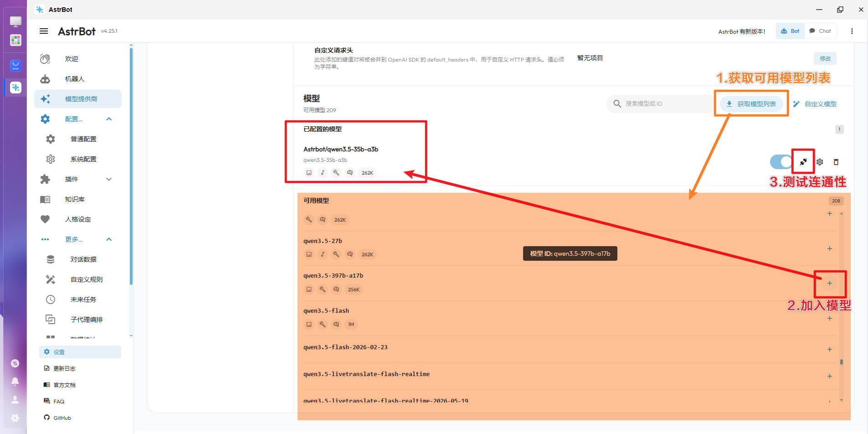Open the GitHub link
Viewport: 868px width, 434px height.
point(80,418)
